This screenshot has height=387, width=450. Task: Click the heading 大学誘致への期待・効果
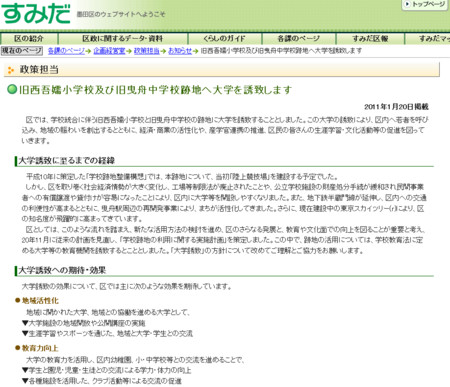pos(62,270)
